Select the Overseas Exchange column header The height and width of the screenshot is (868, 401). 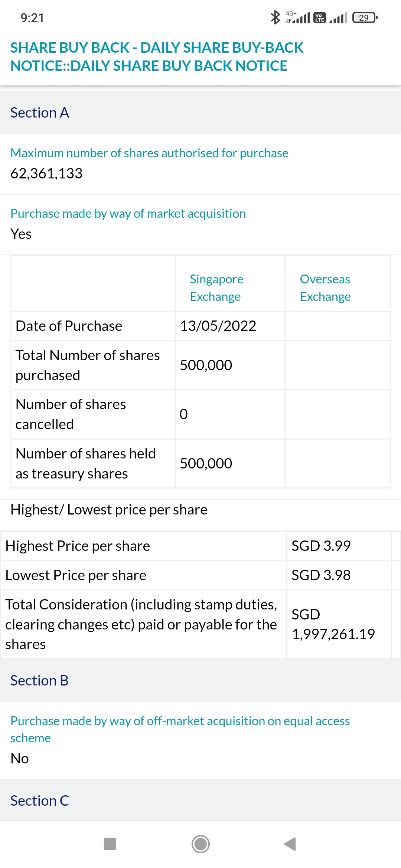pyautogui.click(x=325, y=287)
